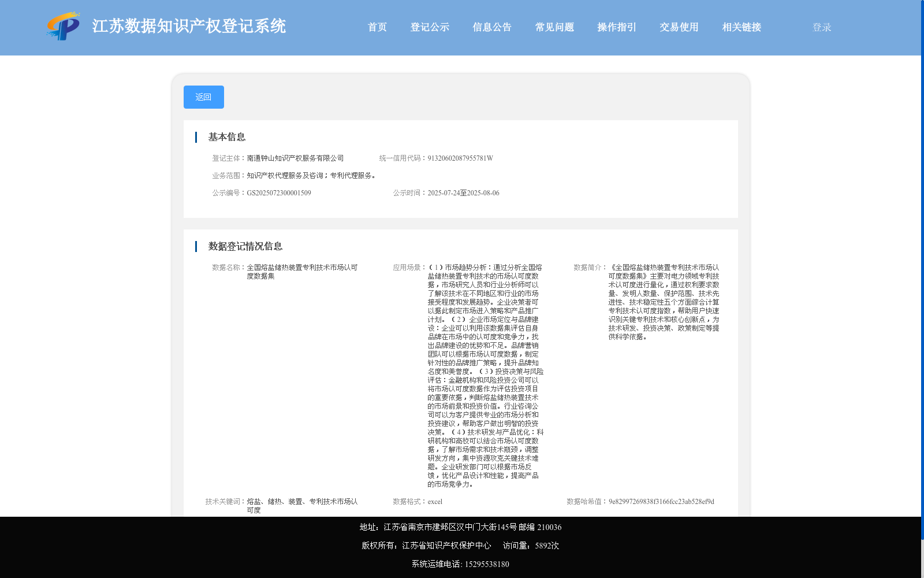Select the 公示时间 field label
This screenshot has width=924, height=578.
pos(407,193)
